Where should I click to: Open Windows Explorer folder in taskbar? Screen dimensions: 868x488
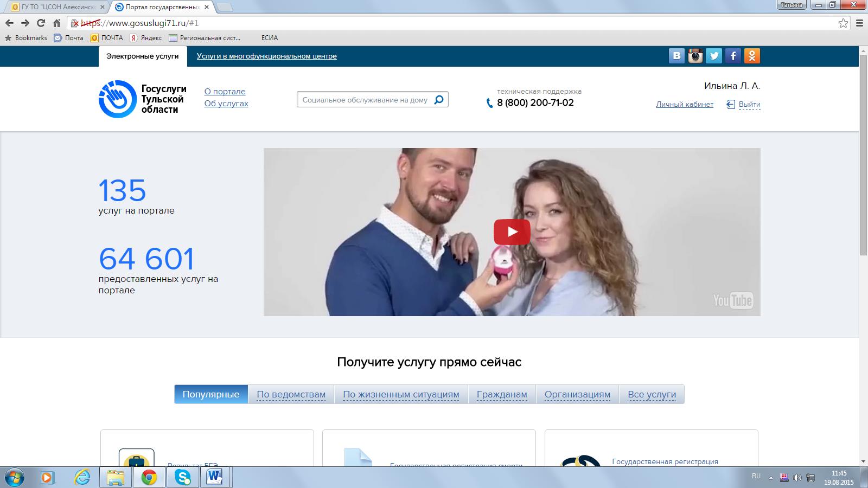pyautogui.click(x=116, y=477)
